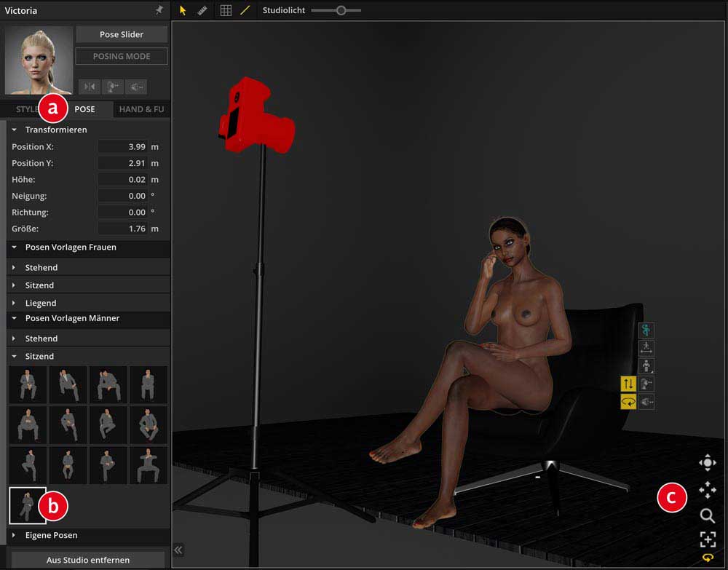Open the POSE tab
Screen dimensions: 728x570
[85, 109]
